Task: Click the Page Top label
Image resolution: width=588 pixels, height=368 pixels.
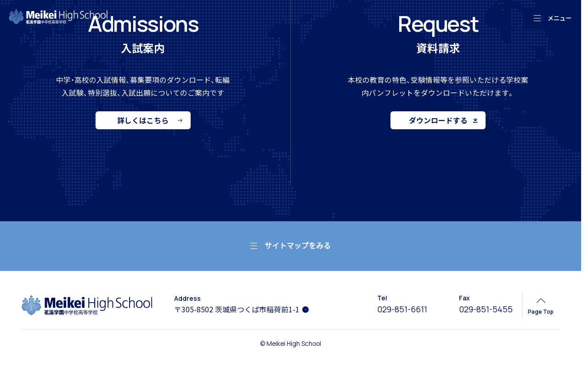Action: pyautogui.click(x=541, y=312)
